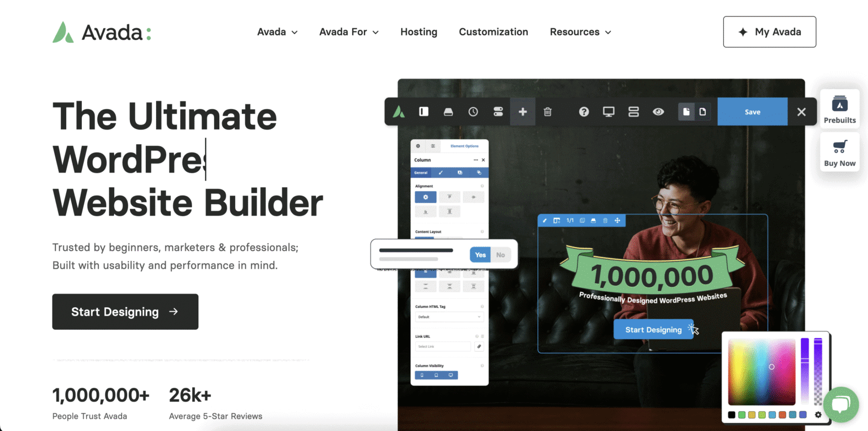Click the sliders tab beside Element Options
The width and height of the screenshot is (868, 431).
click(x=433, y=146)
